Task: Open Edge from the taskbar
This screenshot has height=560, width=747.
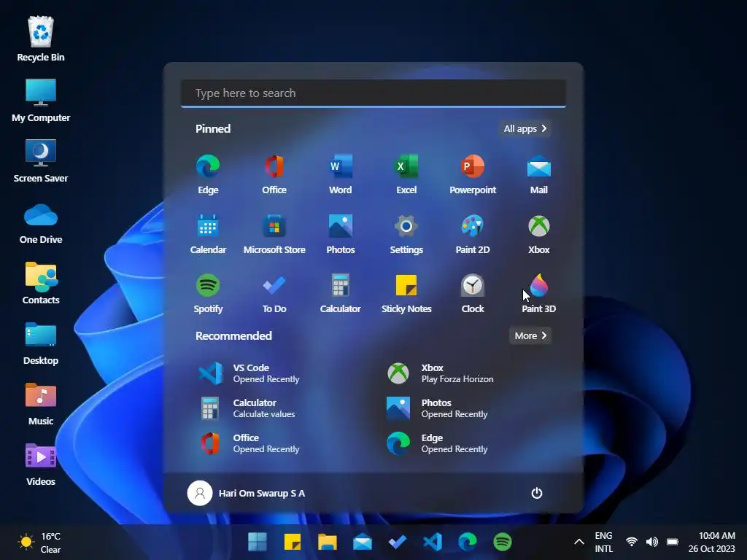Action: coord(468,542)
